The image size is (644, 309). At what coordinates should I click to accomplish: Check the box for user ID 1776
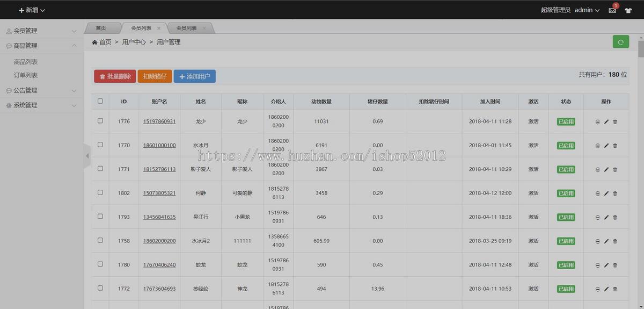point(100,121)
